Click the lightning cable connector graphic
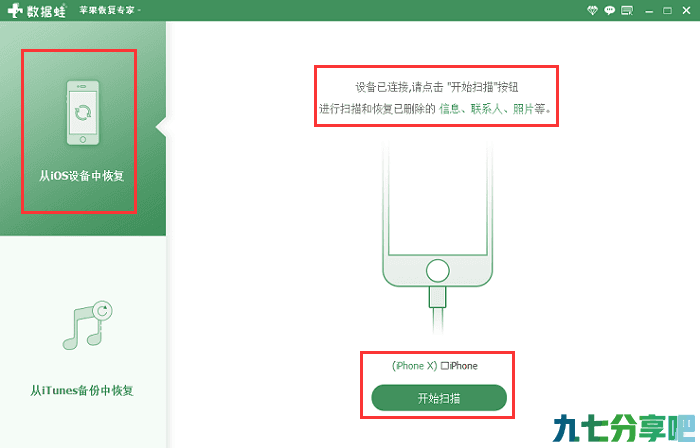This screenshot has height=448, width=700. [x=438, y=297]
